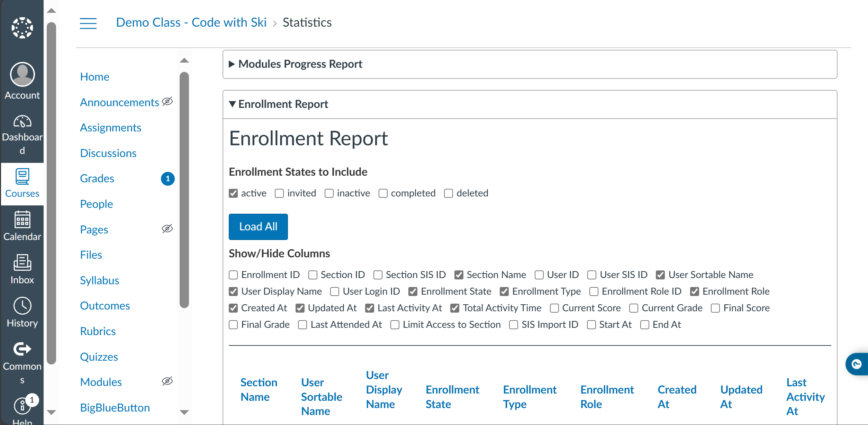Viewport: 868px width, 425px height.
Task: Click the hidden-eye icon next to Pages
Action: [x=168, y=229]
